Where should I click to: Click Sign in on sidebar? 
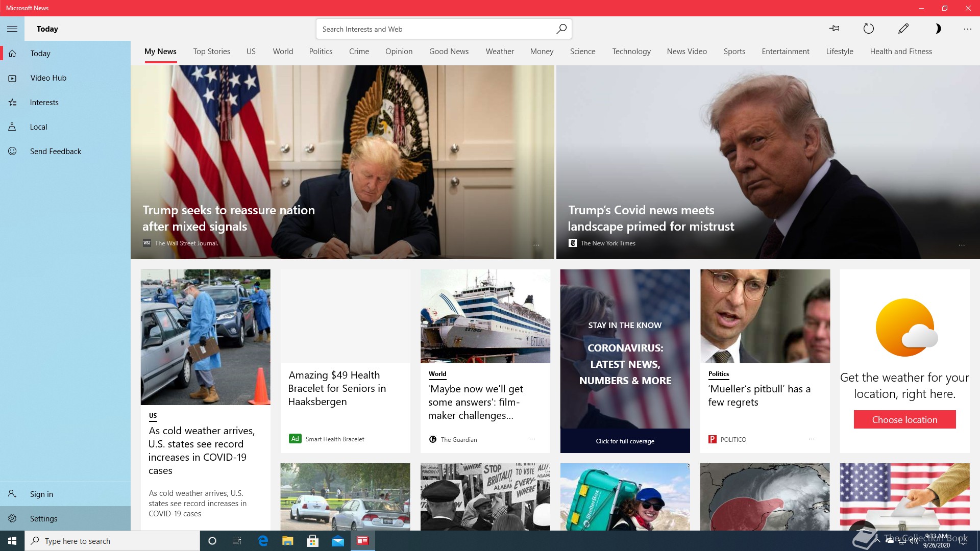[41, 494]
